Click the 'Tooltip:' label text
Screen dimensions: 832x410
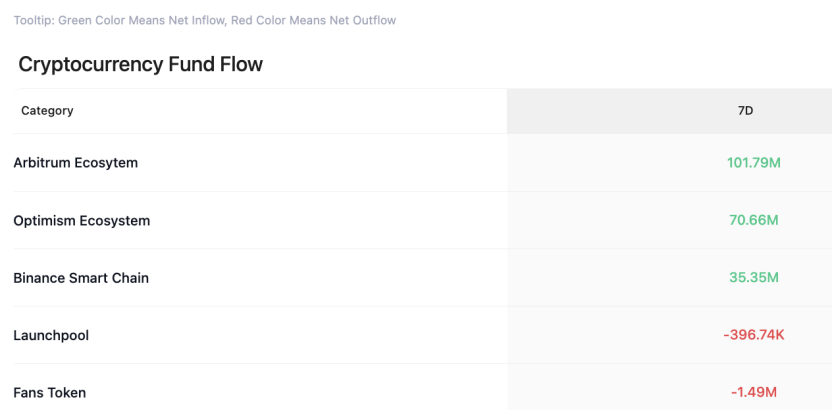coord(34,21)
